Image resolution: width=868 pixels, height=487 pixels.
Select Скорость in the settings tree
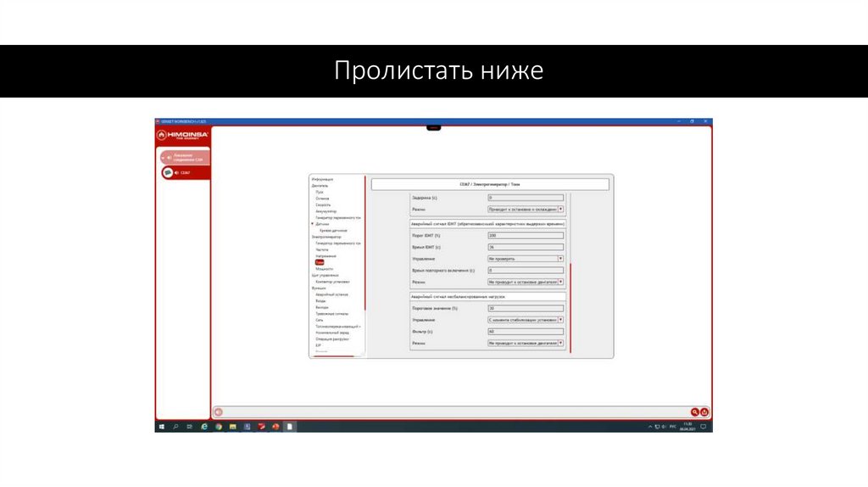click(323, 205)
